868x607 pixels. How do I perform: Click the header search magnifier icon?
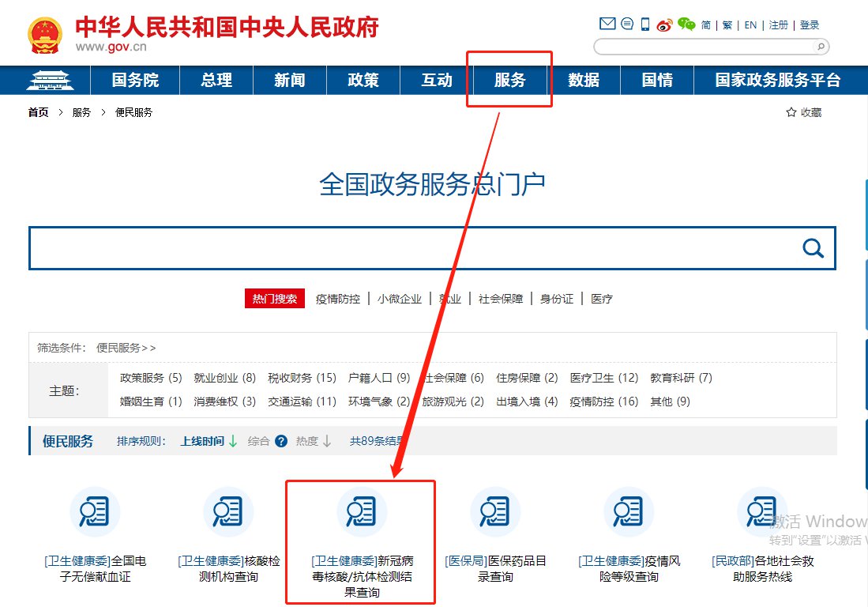821,47
